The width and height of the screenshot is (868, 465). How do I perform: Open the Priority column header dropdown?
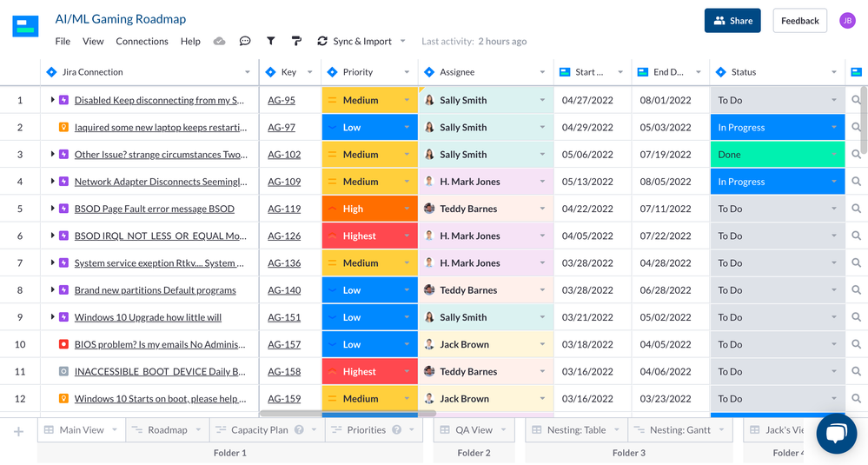(x=407, y=72)
